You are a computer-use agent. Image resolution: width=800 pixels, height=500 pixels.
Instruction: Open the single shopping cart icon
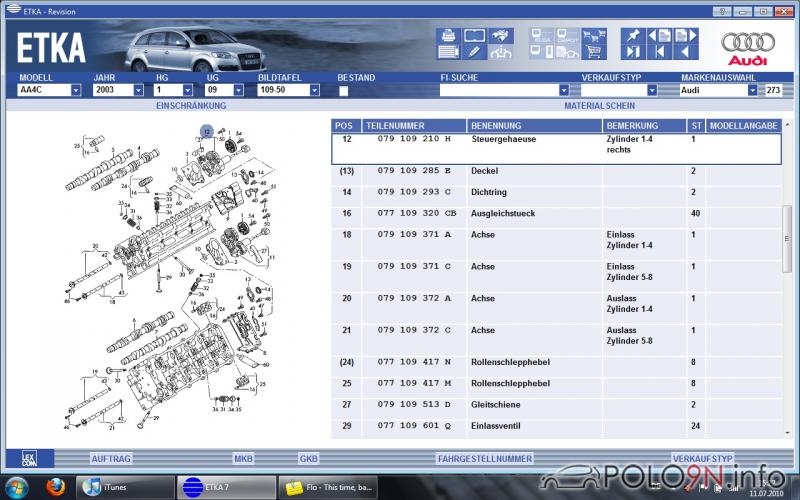click(x=594, y=52)
